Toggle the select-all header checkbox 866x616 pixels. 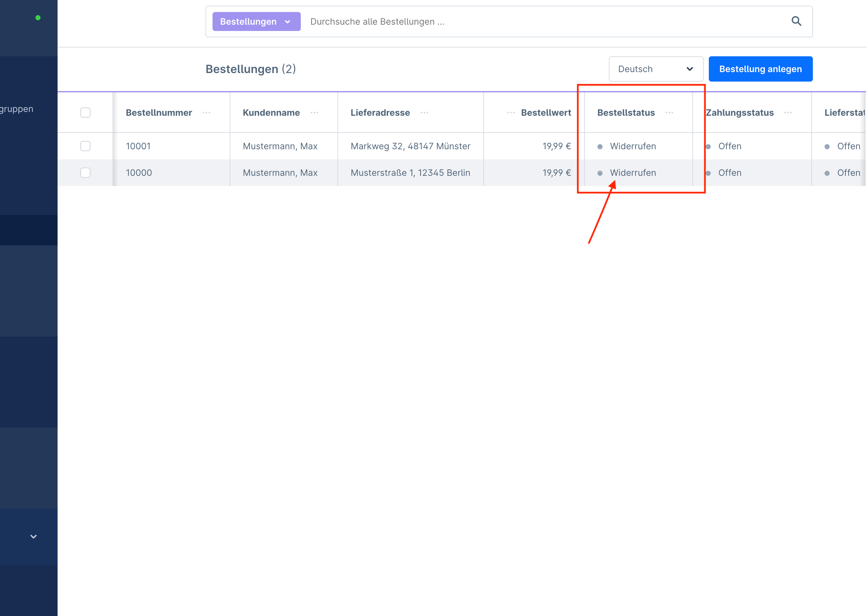[x=85, y=113]
